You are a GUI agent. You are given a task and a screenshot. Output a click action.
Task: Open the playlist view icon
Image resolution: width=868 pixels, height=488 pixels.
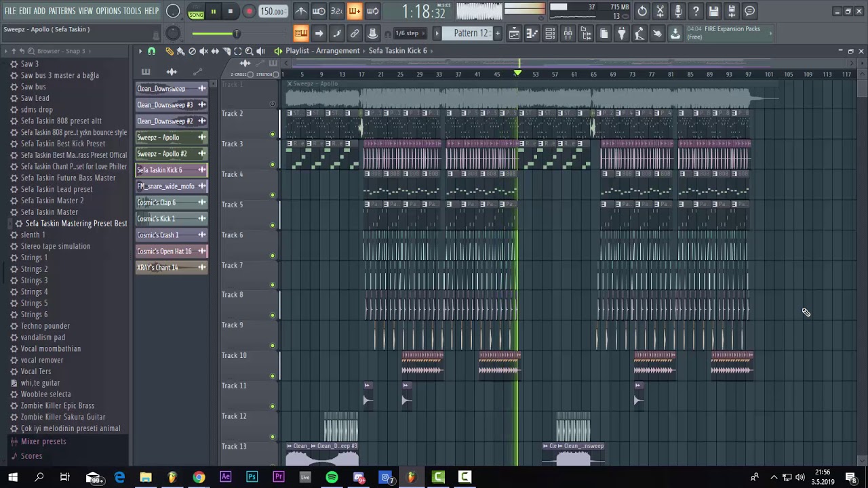pos(515,33)
